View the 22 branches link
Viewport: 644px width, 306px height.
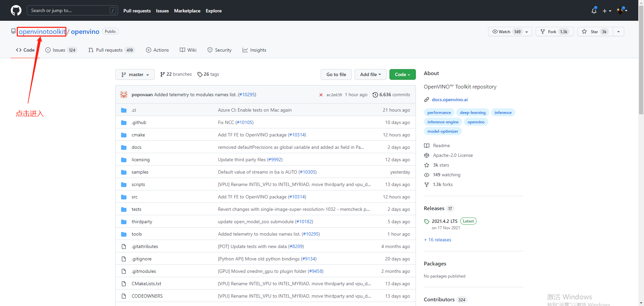click(x=176, y=74)
